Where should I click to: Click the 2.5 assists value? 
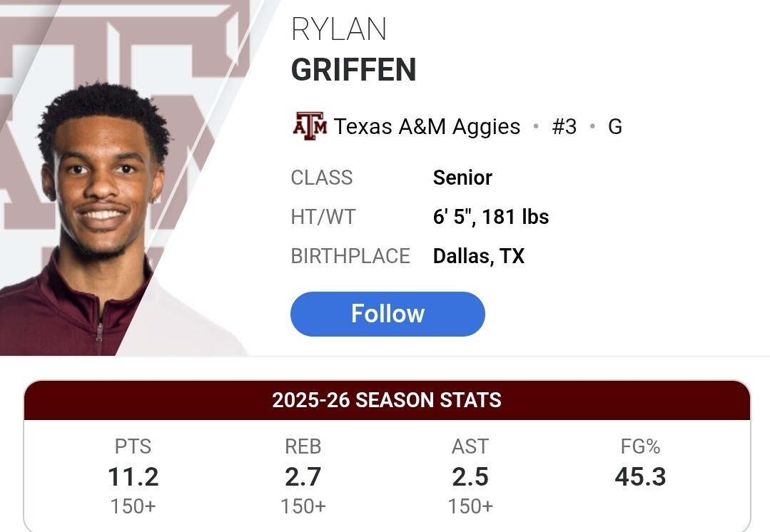pos(470,476)
